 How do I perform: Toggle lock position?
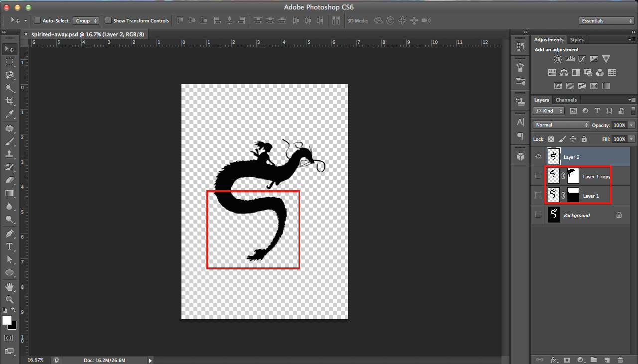coord(573,139)
